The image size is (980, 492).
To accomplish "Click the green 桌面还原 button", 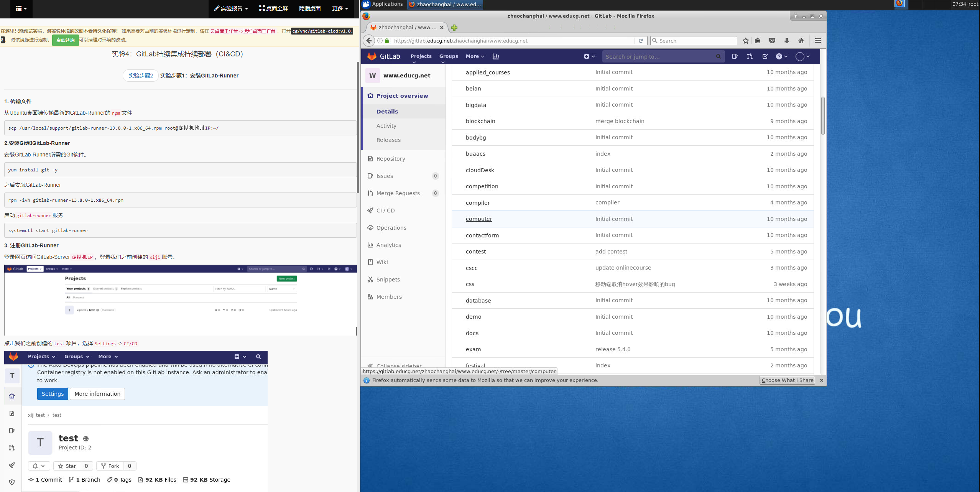I will pos(65,40).
